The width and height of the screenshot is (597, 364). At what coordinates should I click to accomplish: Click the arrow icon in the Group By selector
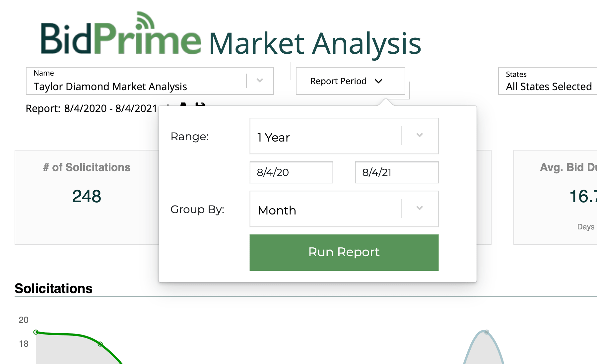click(420, 208)
